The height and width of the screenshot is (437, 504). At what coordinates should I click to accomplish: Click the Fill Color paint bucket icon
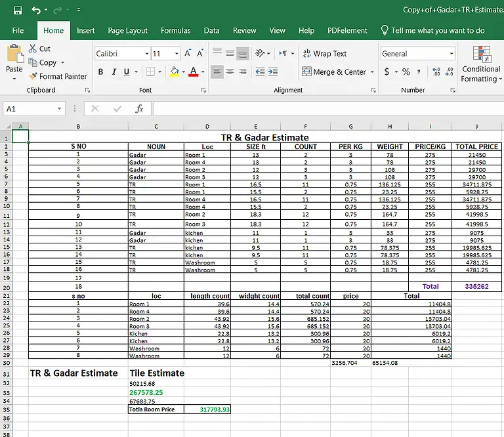click(174, 72)
